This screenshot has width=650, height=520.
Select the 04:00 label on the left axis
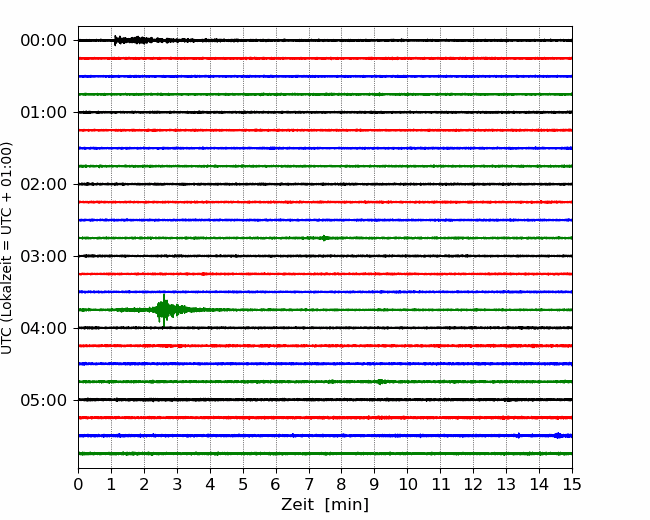[x=43, y=328]
